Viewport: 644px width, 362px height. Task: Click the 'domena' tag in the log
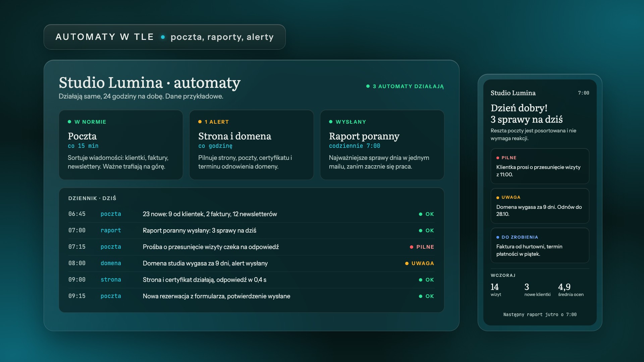click(x=111, y=263)
